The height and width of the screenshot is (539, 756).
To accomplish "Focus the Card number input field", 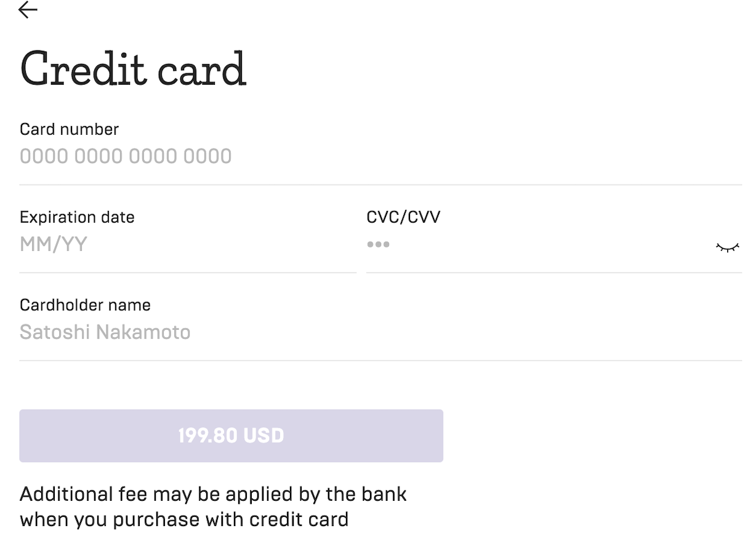I will (380, 156).
